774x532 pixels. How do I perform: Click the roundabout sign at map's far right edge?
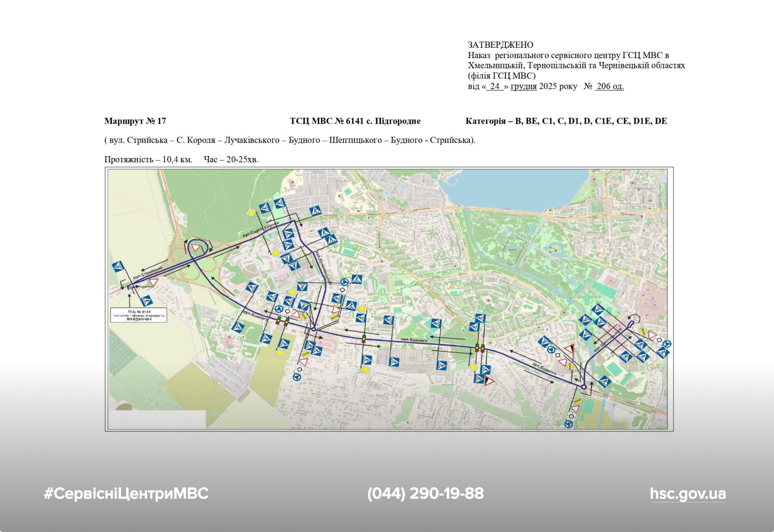(x=668, y=344)
